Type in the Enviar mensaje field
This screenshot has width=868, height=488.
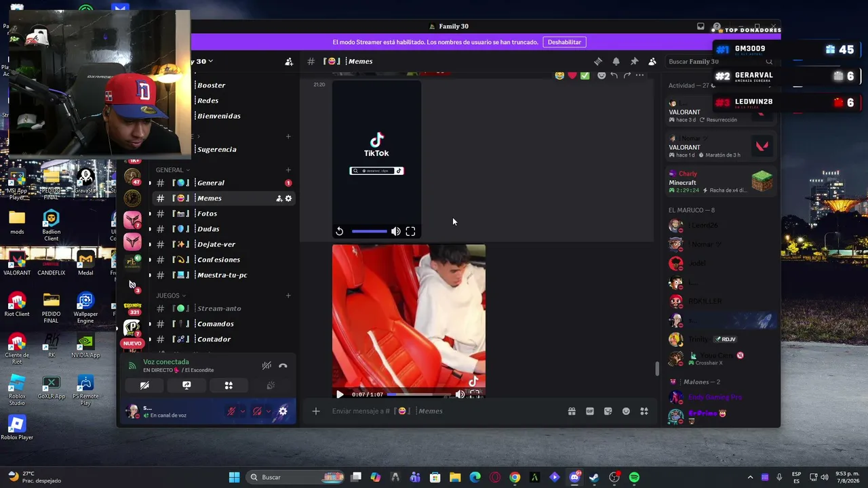[x=444, y=411]
